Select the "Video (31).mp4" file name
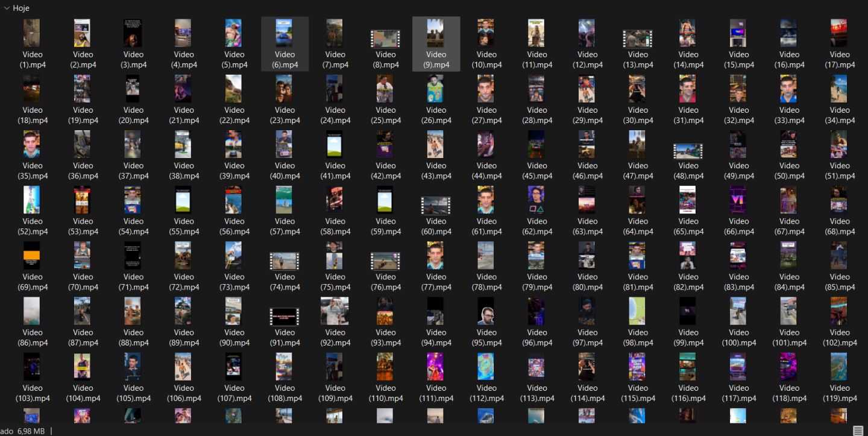Screen dimensions: 868x436 (x=688, y=115)
